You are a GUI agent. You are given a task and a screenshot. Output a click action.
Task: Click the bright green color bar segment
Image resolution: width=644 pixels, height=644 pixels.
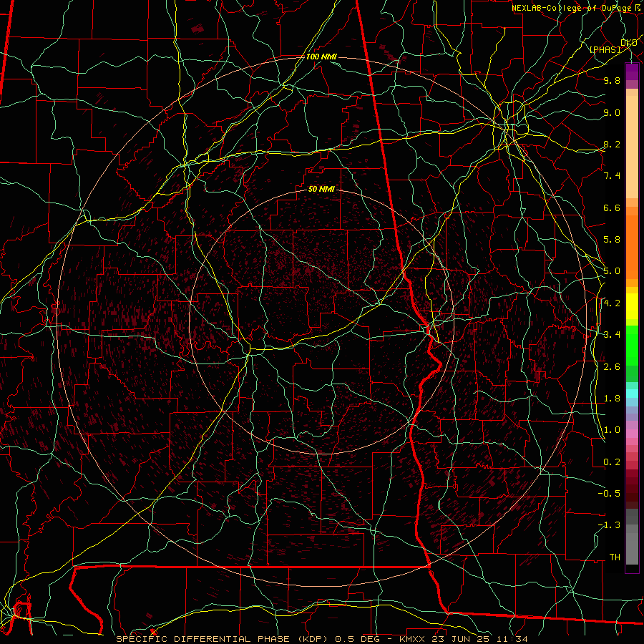pos(632,344)
